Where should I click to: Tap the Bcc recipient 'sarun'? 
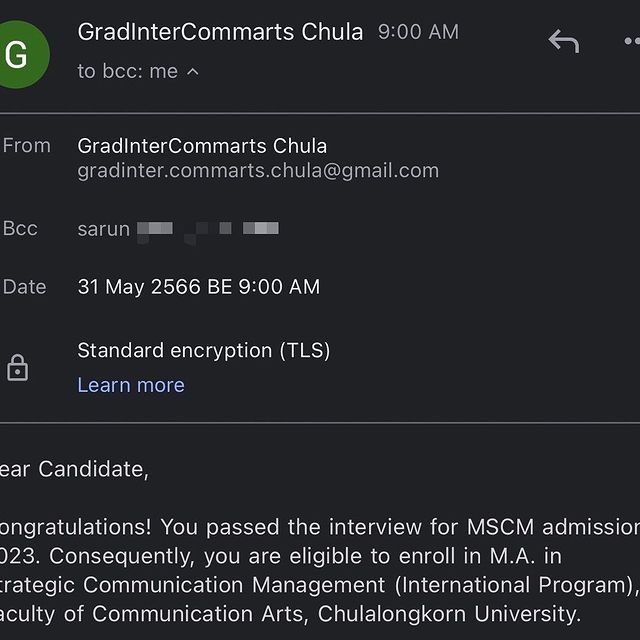[103, 229]
